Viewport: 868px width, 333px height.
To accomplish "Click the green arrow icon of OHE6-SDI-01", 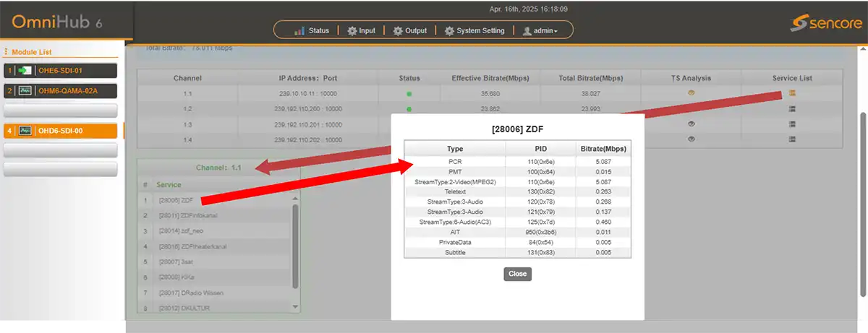I will point(26,70).
